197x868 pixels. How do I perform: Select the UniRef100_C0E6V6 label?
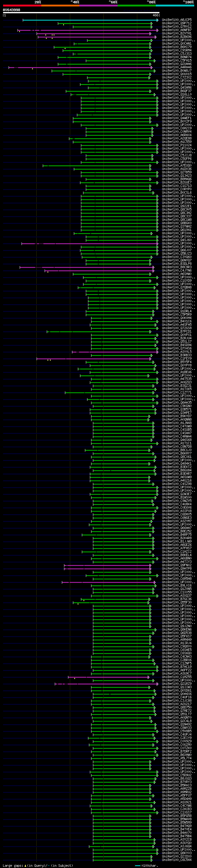click(x=177, y=508)
